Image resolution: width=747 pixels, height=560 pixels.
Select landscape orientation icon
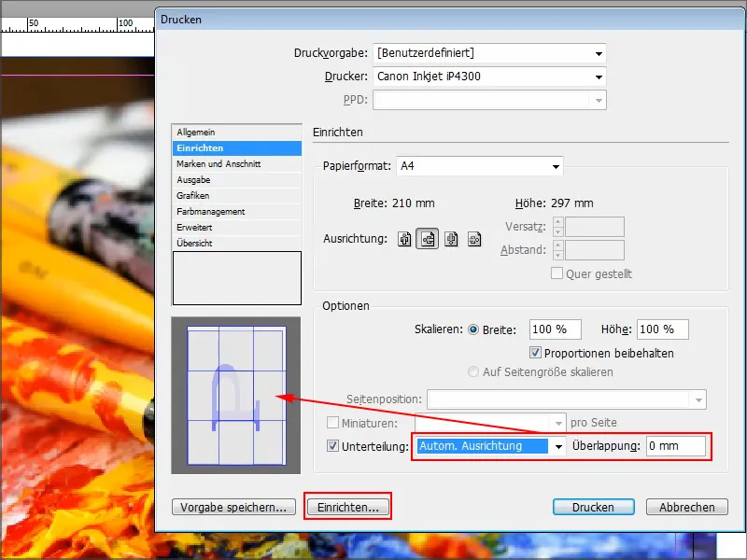tap(427, 239)
